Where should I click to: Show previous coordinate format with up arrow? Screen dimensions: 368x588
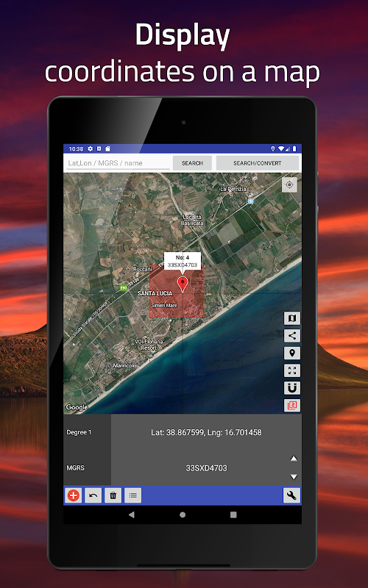coord(294,459)
